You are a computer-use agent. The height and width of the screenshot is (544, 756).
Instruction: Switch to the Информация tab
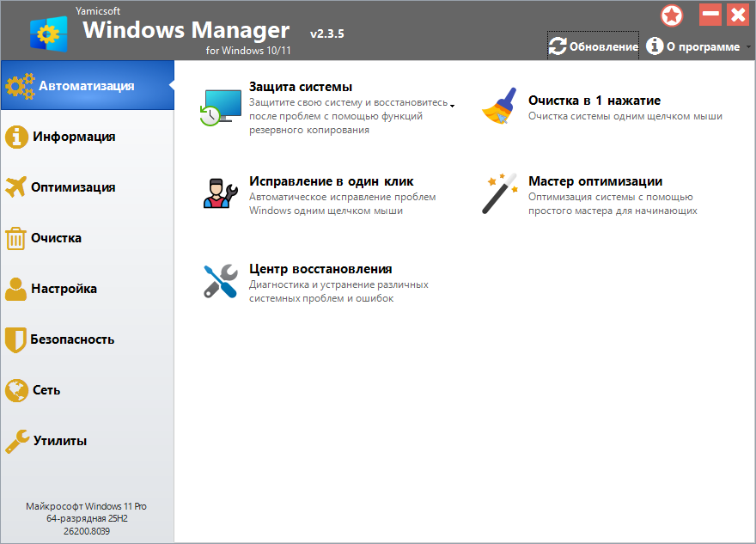[x=73, y=137]
